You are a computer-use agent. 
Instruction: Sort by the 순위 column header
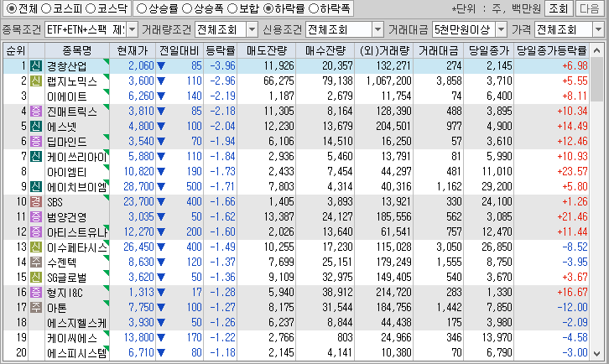point(16,50)
